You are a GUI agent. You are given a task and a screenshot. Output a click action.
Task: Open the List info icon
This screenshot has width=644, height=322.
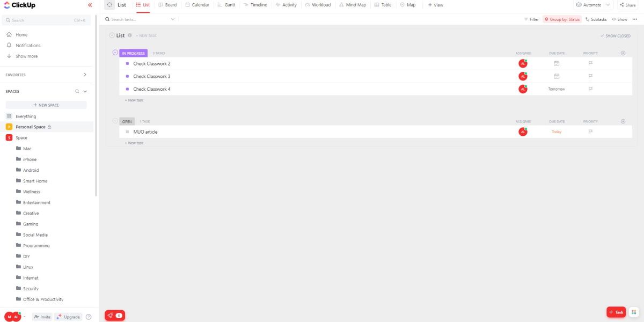click(130, 35)
